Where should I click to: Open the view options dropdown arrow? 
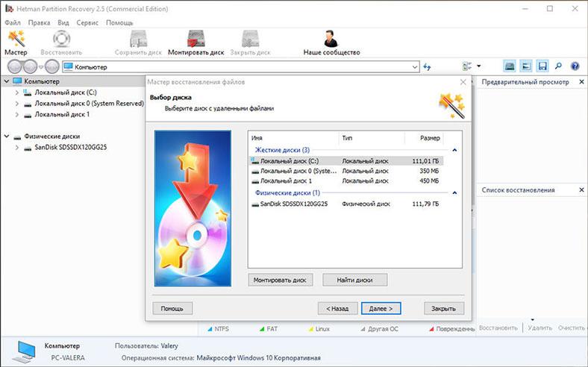479,66
